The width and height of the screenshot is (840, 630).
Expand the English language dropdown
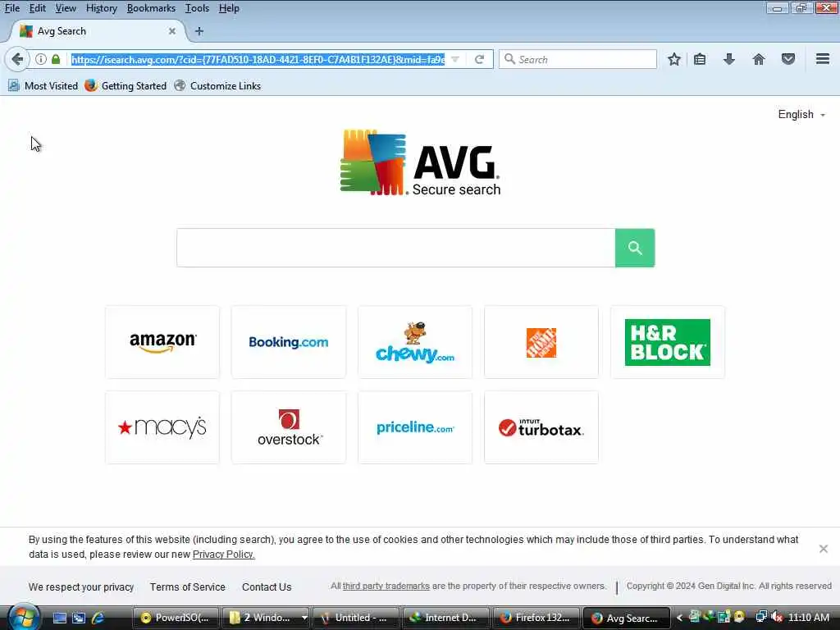pos(801,115)
